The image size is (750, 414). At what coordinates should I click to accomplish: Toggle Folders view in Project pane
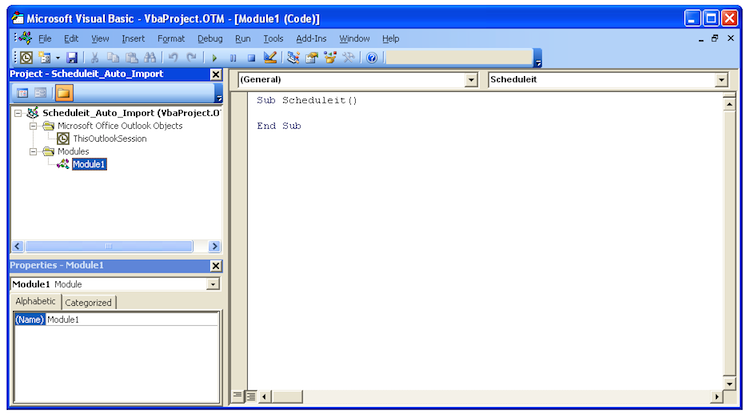[x=64, y=93]
